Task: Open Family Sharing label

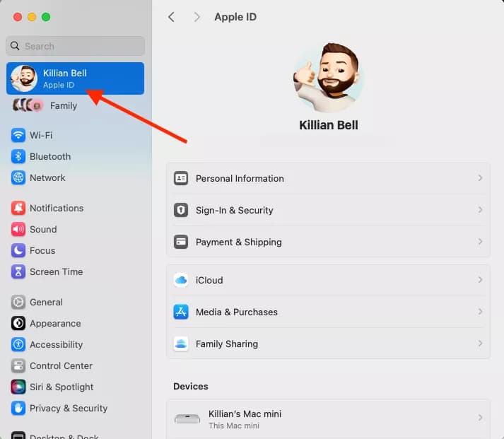Action: pos(227,344)
